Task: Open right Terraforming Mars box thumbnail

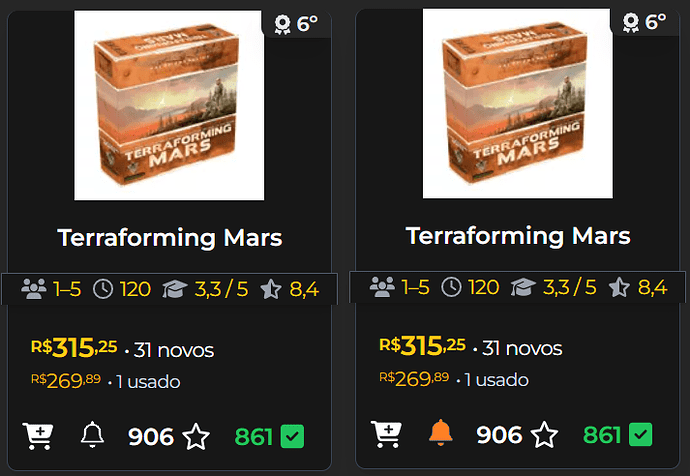Action: (x=518, y=104)
